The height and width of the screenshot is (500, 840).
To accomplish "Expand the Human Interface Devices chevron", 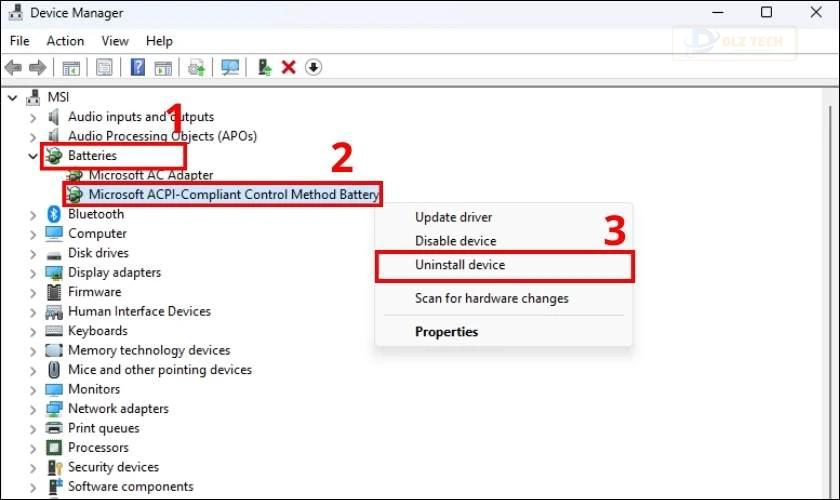I will click(33, 312).
